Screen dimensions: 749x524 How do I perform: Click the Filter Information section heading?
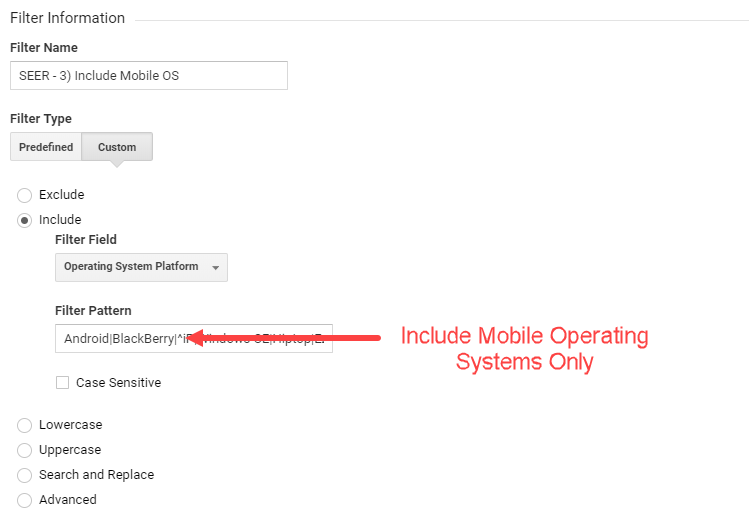point(67,18)
